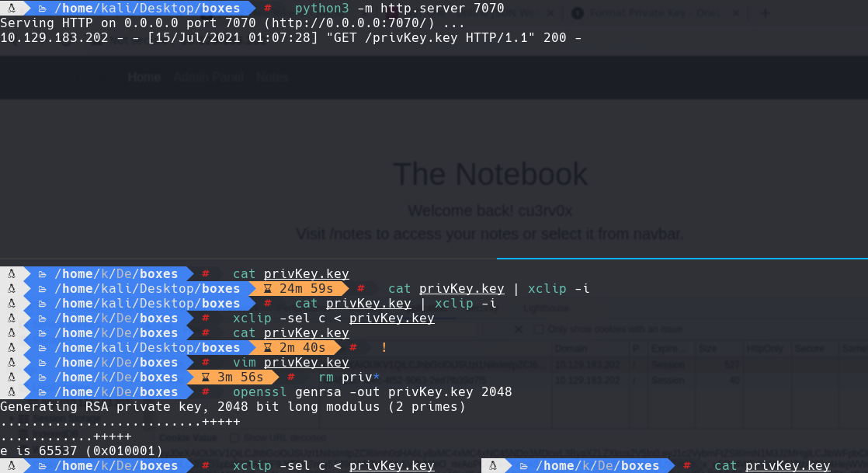Click the favicon on the Format Private Key tab
The image size is (868, 473).
pos(578,12)
